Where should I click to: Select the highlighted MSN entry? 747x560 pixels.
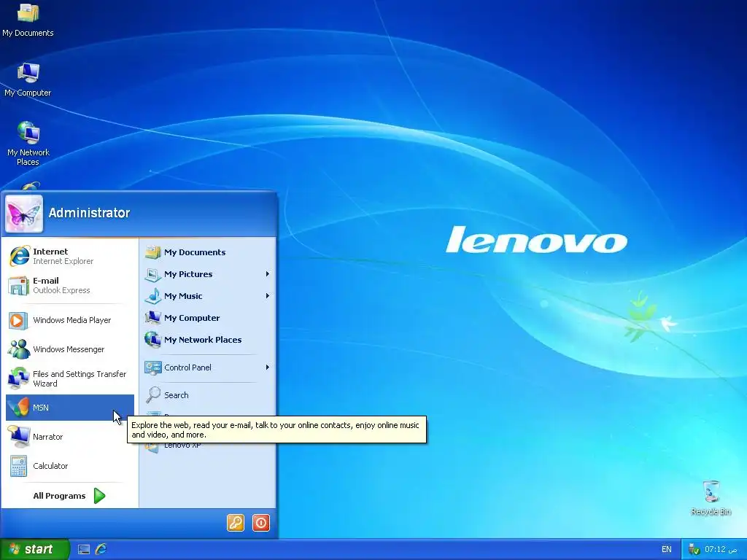(69, 408)
